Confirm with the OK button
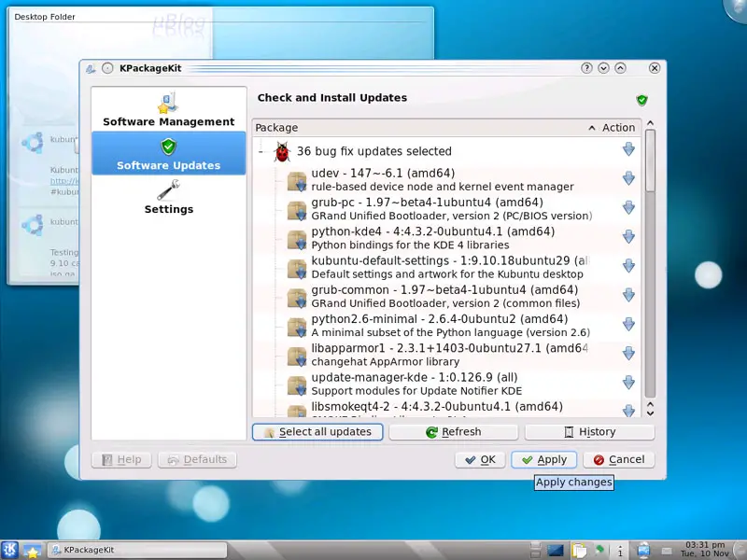This screenshot has height=560, width=747. click(x=480, y=459)
